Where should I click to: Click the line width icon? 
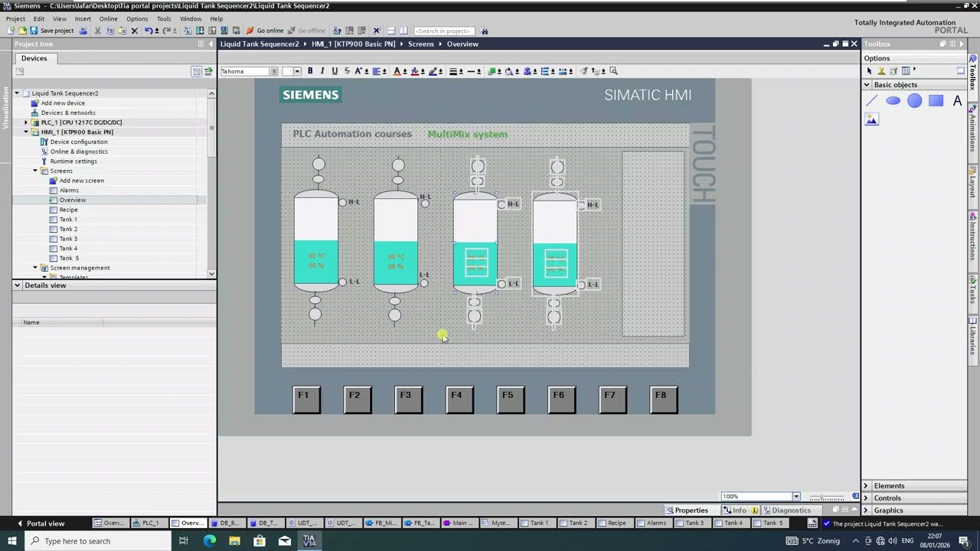454,71
